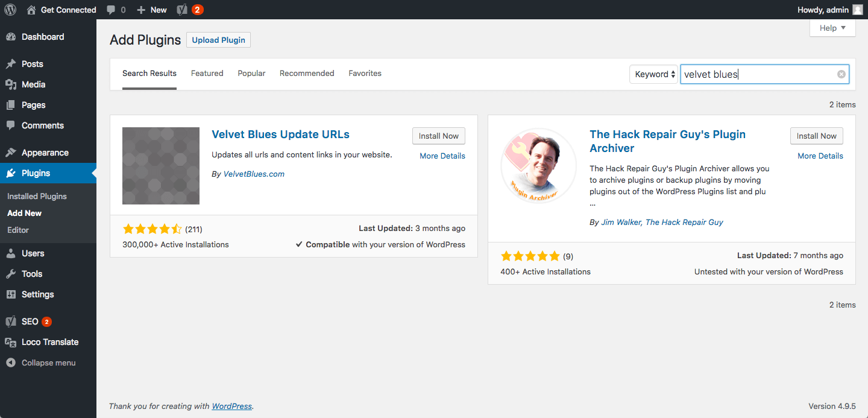Screen dimensions: 868x418
Task: Open the Keyword search type dropdown
Action: (654, 74)
